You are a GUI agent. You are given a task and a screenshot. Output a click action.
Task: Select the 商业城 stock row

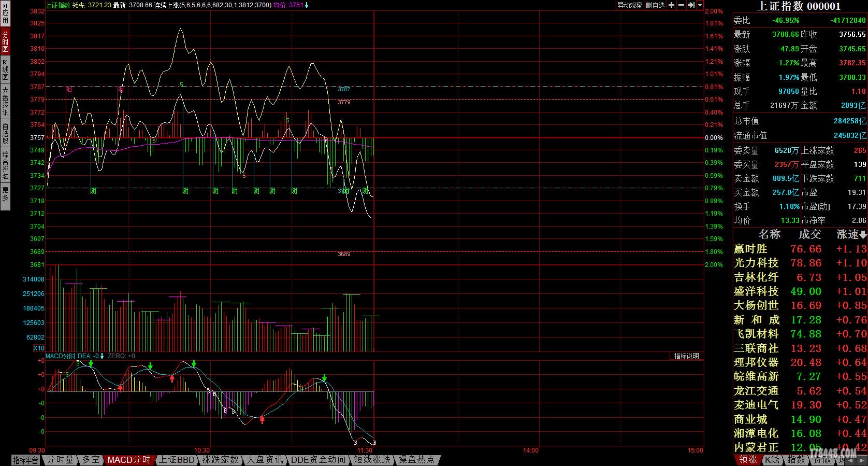[x=800, y=419]
